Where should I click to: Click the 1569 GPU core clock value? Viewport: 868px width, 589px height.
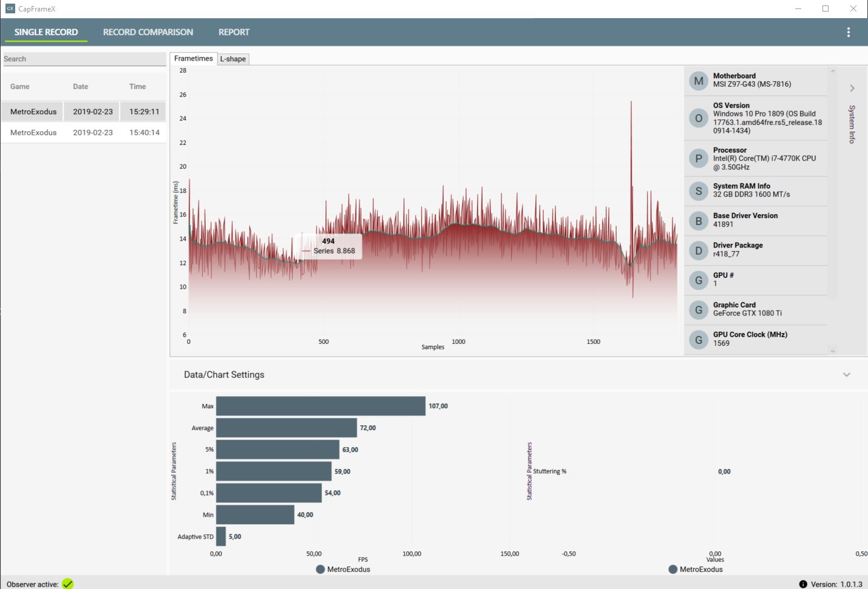721,343
